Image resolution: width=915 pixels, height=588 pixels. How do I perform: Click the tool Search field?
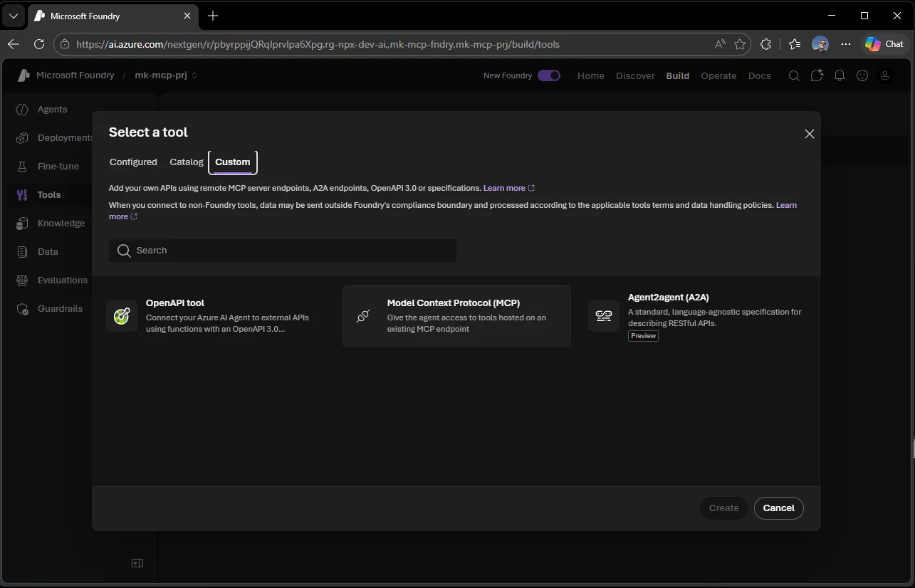pos(283,251)
